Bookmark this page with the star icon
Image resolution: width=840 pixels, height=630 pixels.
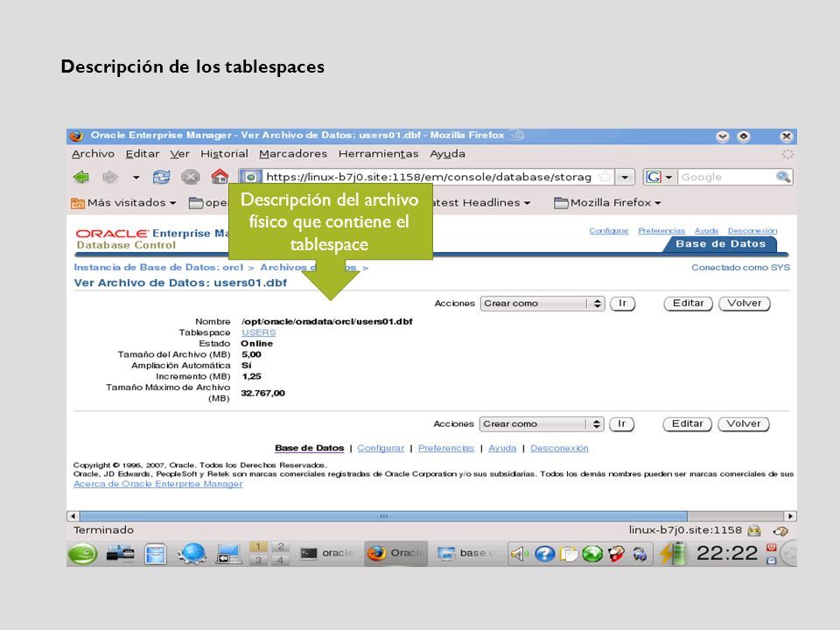605,177
